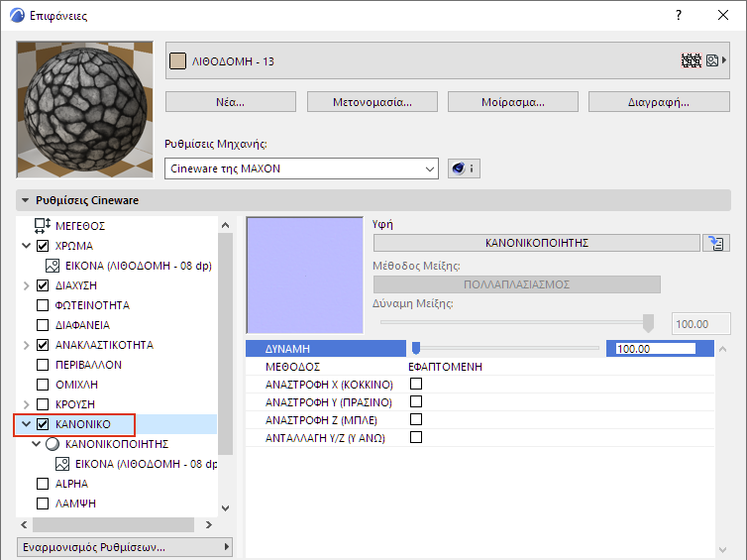Image resolution: width=747 pixels, height=560 pixels.
Task: Toggle the ΑΝΑΚΛΑΣΤΙΚΟΤΗΤΑ channel checkbox
Action: click(43, 345)
